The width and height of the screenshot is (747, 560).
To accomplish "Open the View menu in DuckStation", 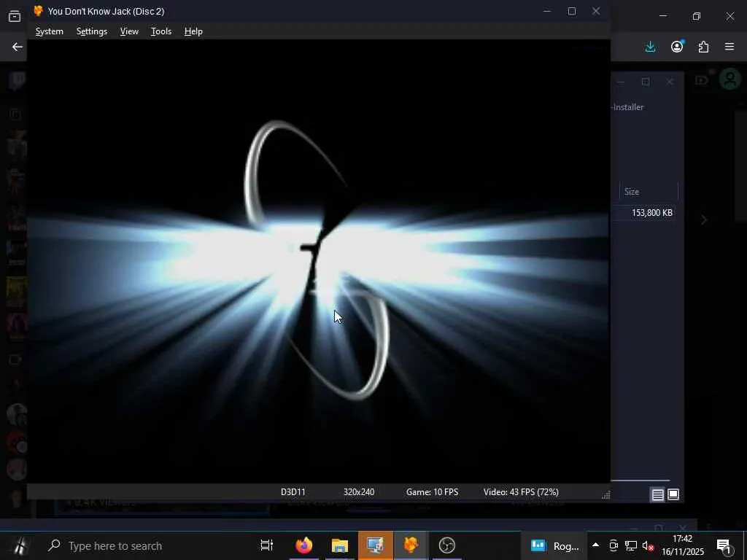I will [129, 31].
